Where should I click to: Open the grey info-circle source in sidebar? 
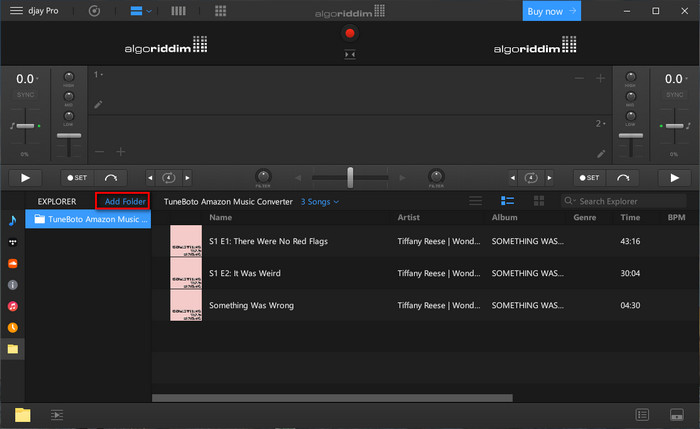tap(12, 285)
